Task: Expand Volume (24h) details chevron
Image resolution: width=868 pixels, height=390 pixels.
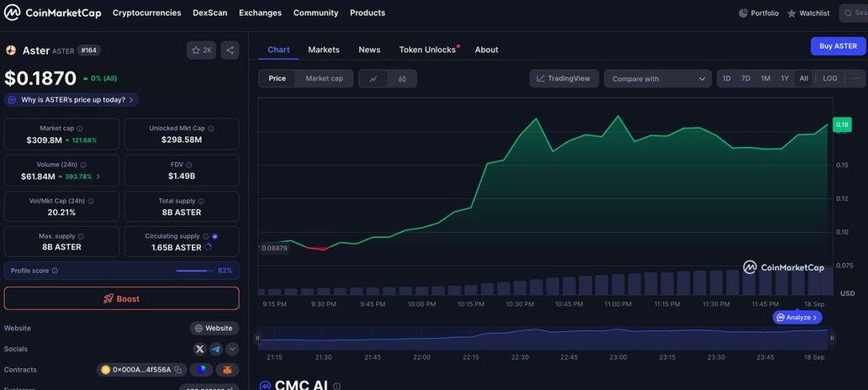Action: (98, 177)
